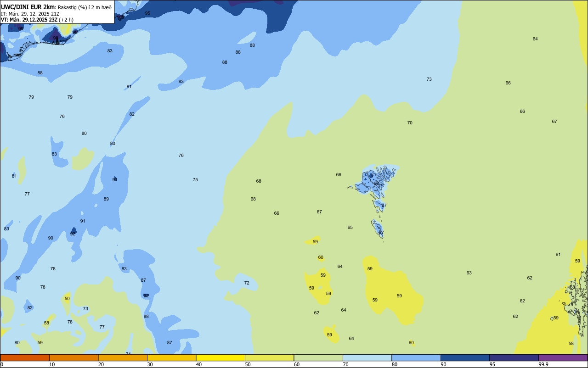Pick the purple legend segment above 99.9

pyautogui.click(x=563, y=357)
